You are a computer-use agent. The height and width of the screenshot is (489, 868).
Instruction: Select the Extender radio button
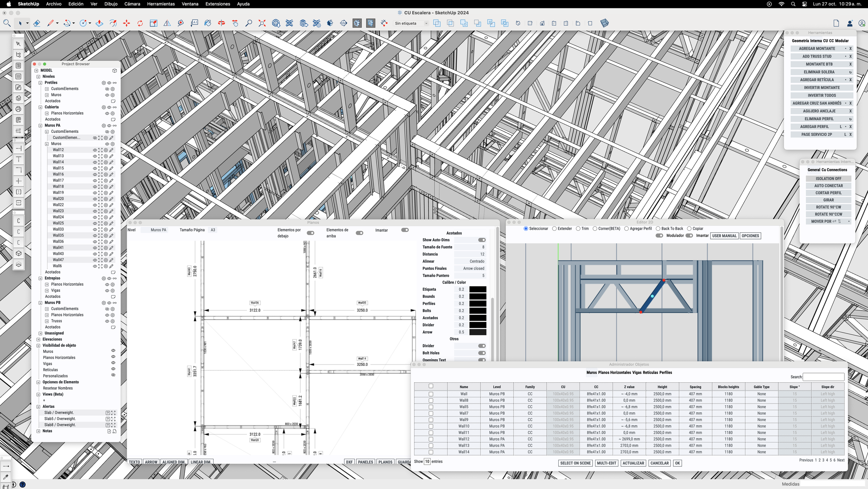[554, 229]
